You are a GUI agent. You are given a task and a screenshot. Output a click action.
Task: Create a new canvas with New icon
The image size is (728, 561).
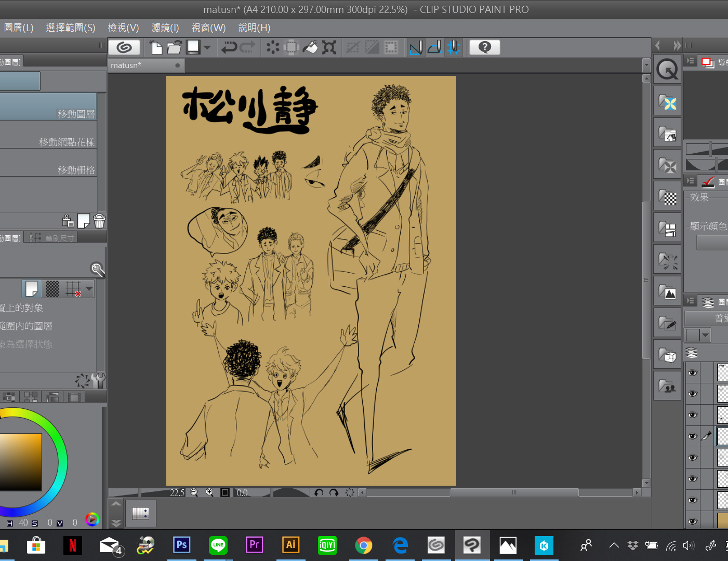(x=155, y=47)
